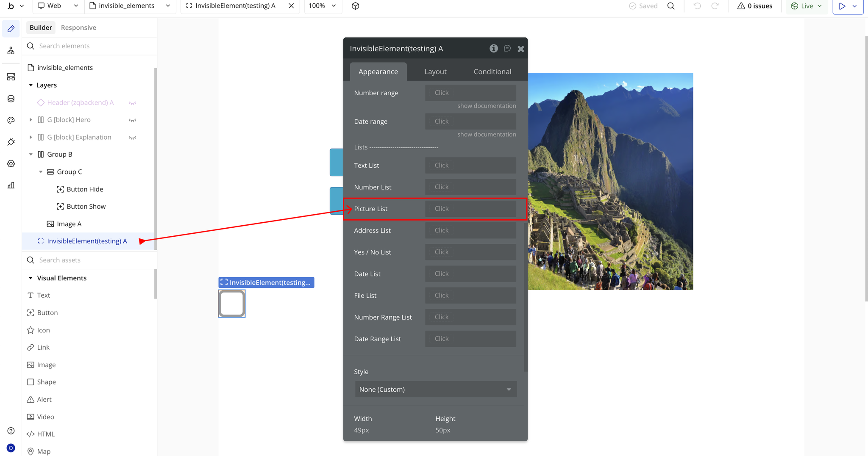Open the Style None (Custom) dropdown
This screenshot has width=868, height=456.
pyautogui.click(x=436, y=389)
